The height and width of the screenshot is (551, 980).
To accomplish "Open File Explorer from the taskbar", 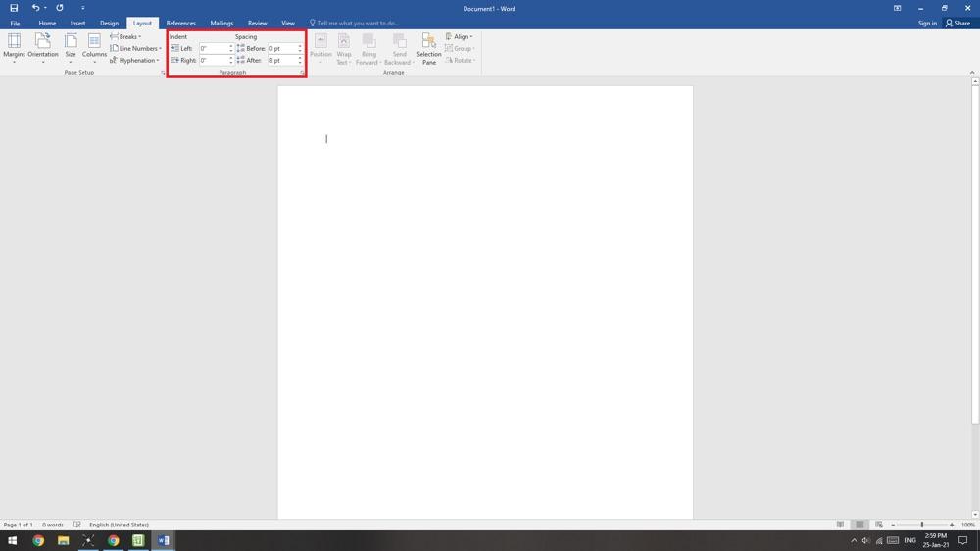I will (63, 540).
